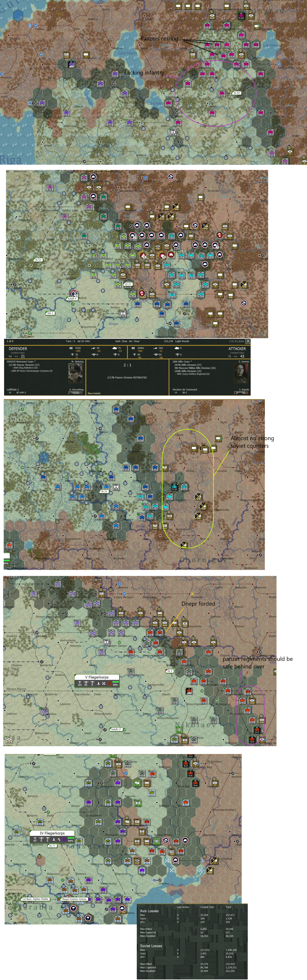The image size is (307, 980).
Task: Click the 'Axis Losses' heading
Action: pyautogui.click(x=149, y=911)
